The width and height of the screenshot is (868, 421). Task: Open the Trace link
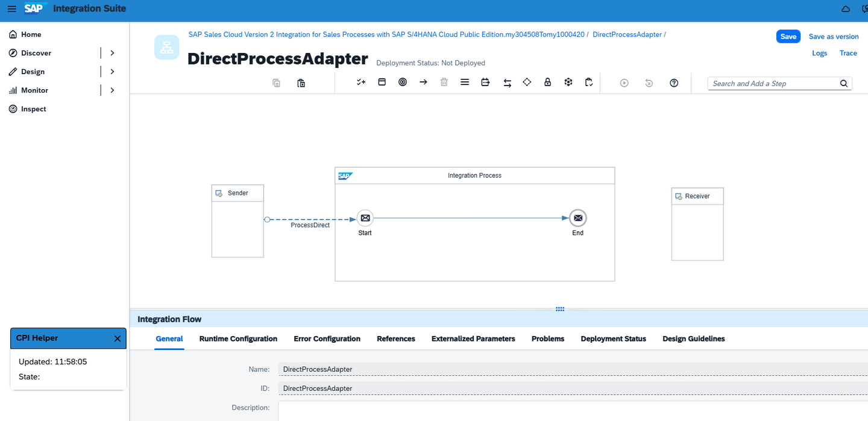(848, 53)
